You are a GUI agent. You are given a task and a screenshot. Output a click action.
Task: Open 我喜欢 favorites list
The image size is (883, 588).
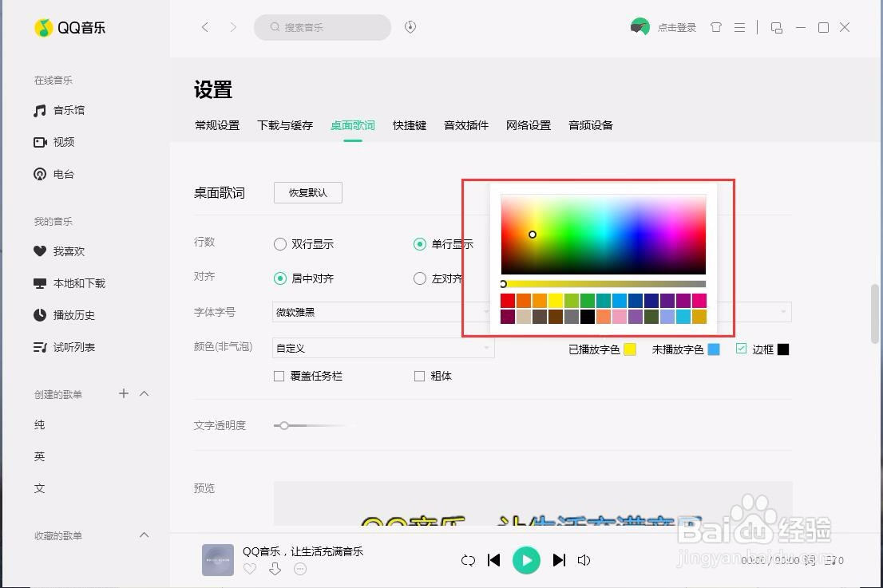pos(64,251)
